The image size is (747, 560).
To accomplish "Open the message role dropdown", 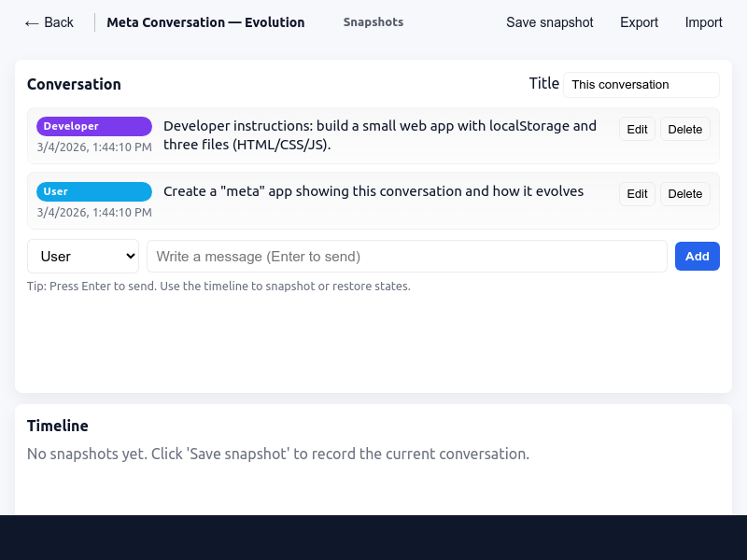I will 82,256.
